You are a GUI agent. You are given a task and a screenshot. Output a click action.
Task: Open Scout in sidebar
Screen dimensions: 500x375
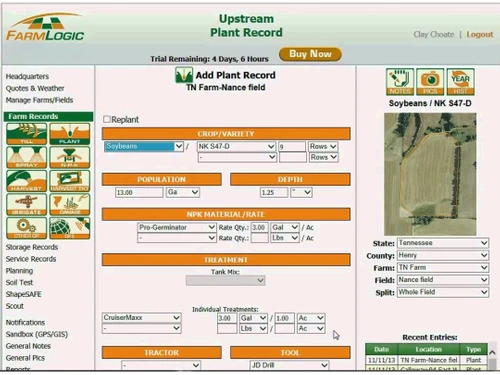(x=15, y=306)
